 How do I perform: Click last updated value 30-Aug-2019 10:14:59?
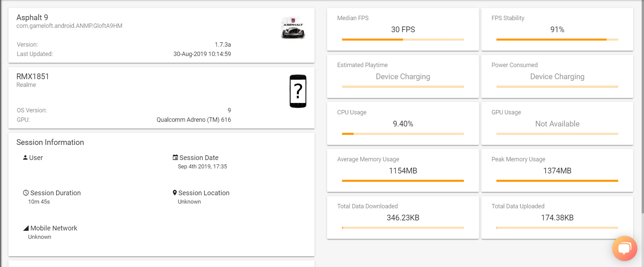pos(202,54)
